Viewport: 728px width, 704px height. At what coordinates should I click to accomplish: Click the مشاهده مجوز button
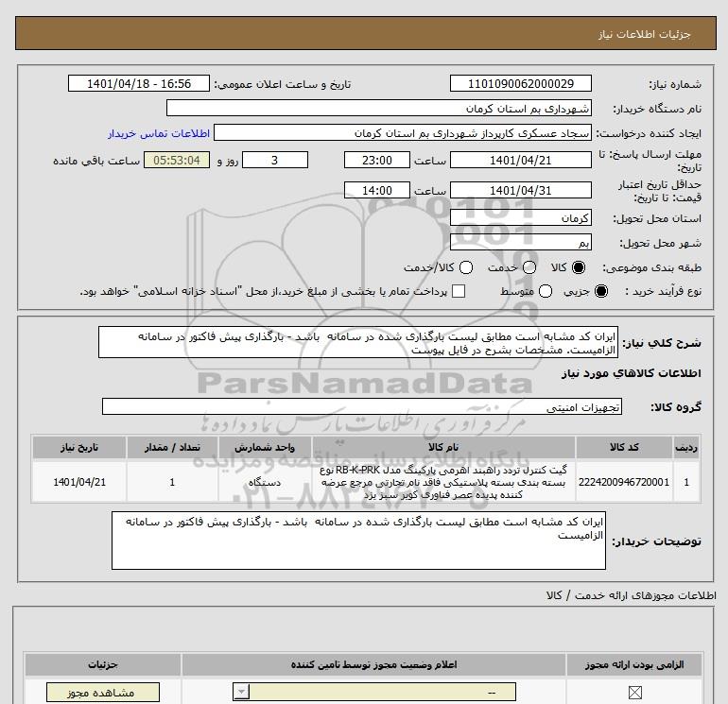[103, 693]
